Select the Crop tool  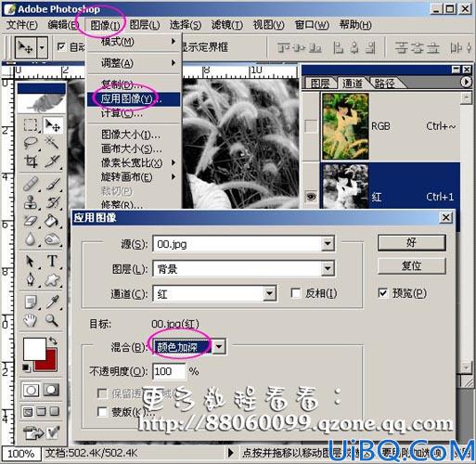click(31, 161)
